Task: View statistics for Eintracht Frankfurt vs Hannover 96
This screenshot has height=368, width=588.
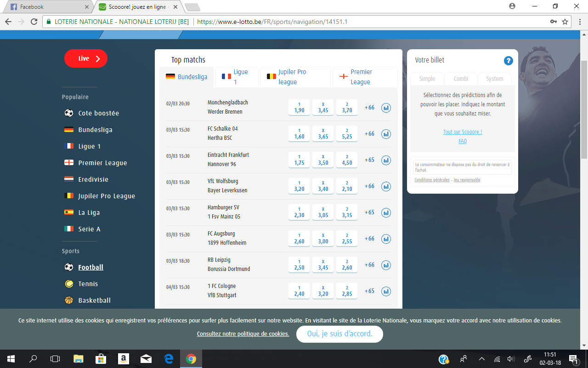Action: (x=386, y=160)
